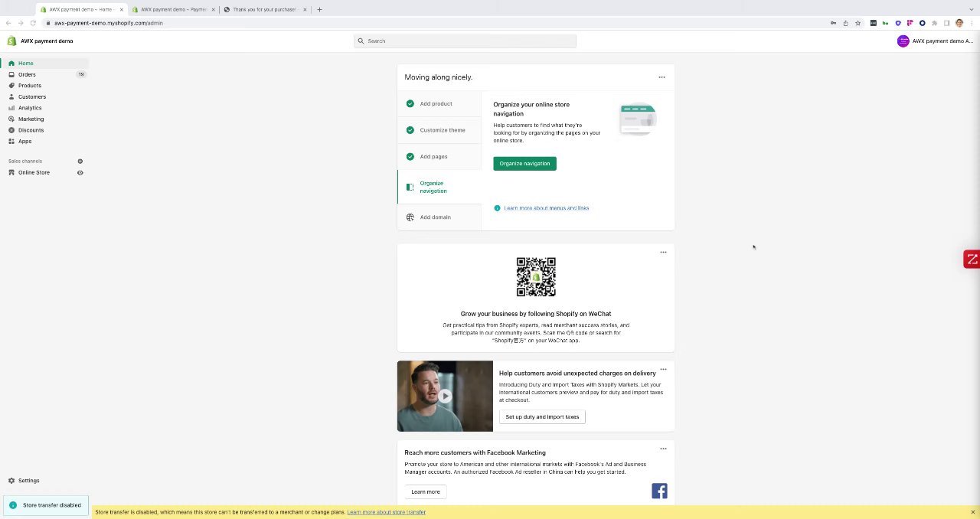Open the browser three-dot menu

tap(972, 23)
